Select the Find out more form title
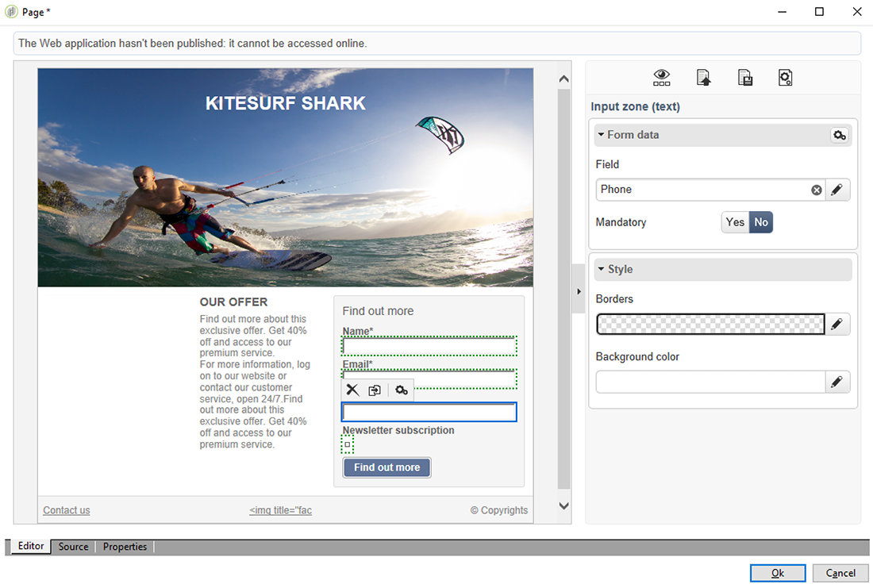 tap(378, 311)
